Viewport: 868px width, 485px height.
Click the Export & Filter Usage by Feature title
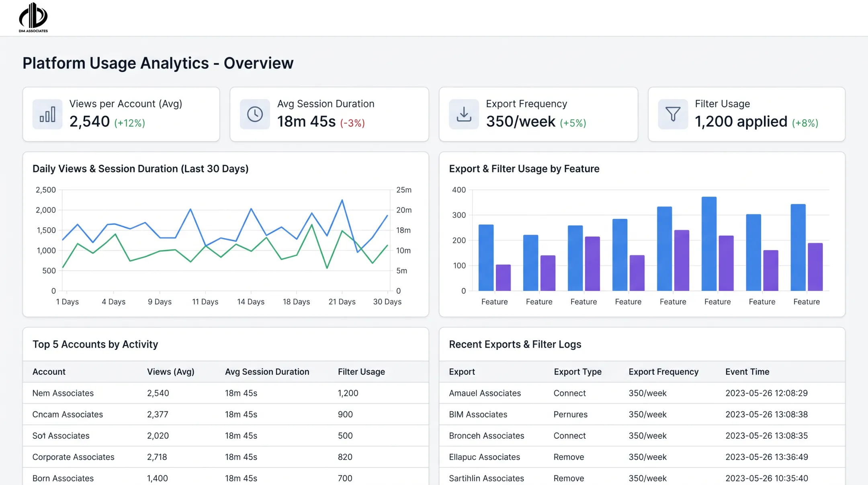(x=524, y=169)
